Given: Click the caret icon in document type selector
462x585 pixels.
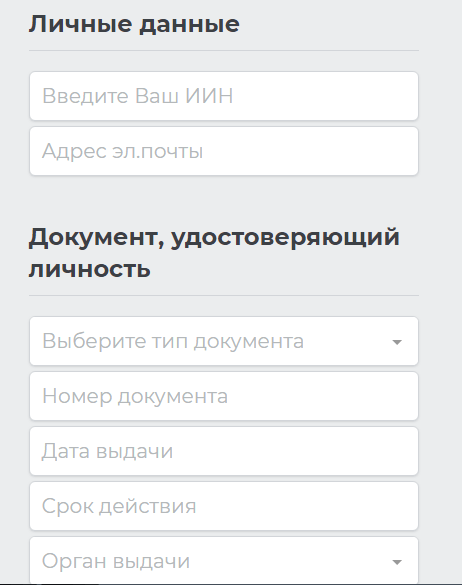Looking at the screenshot, I should coord(397,342).
